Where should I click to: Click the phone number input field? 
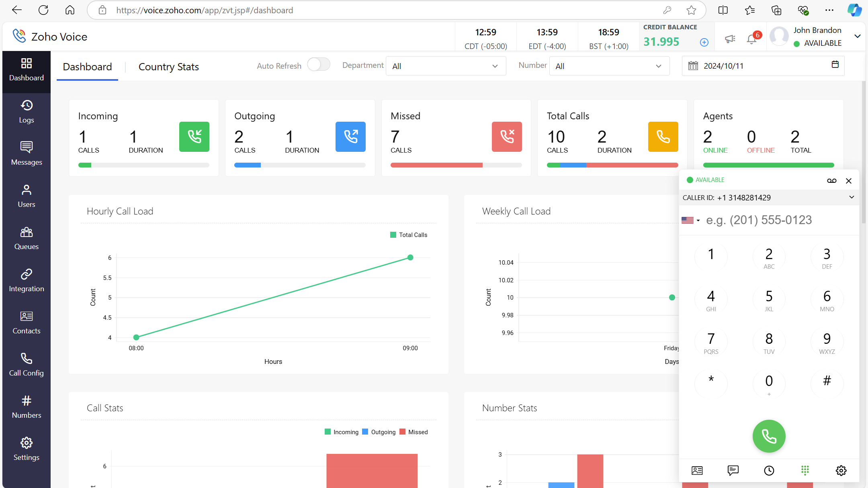pos(780,220)
